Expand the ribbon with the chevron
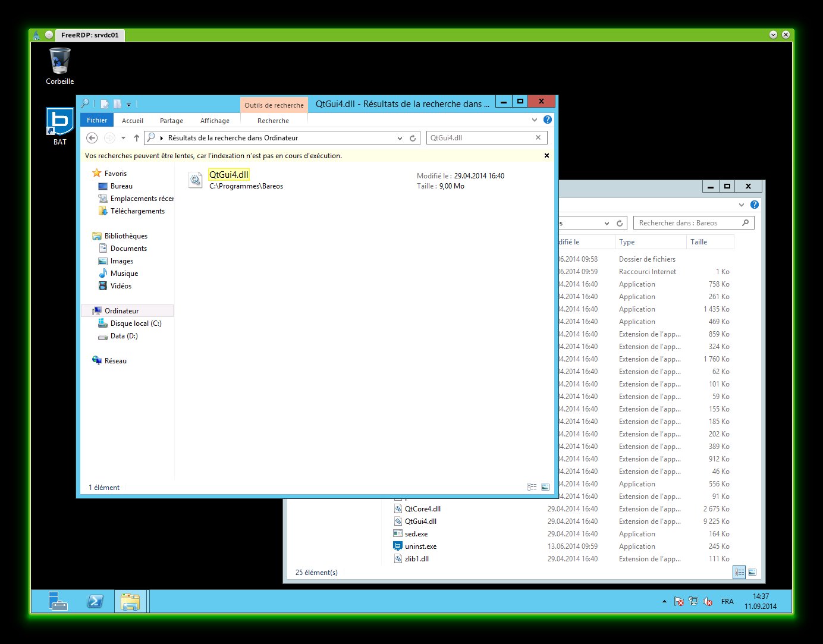Screen dimensions: 823x644 (535, 120)
